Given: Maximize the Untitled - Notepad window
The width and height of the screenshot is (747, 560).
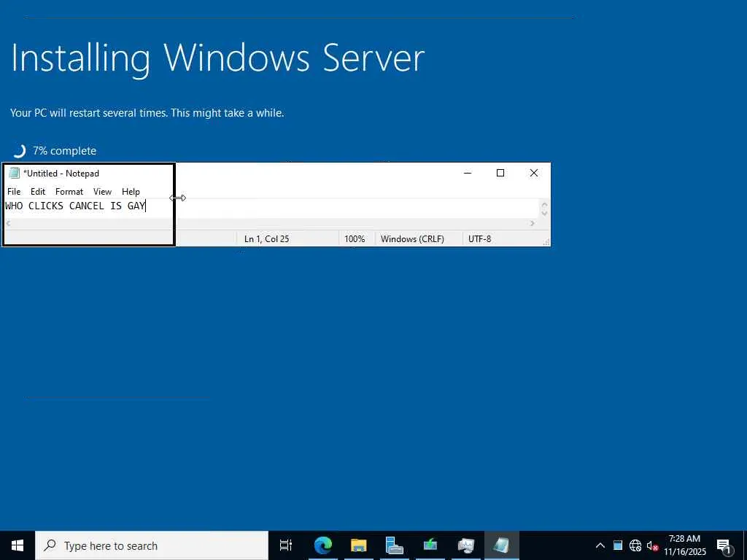Looking at the screenshot, I should click(500, 173).
